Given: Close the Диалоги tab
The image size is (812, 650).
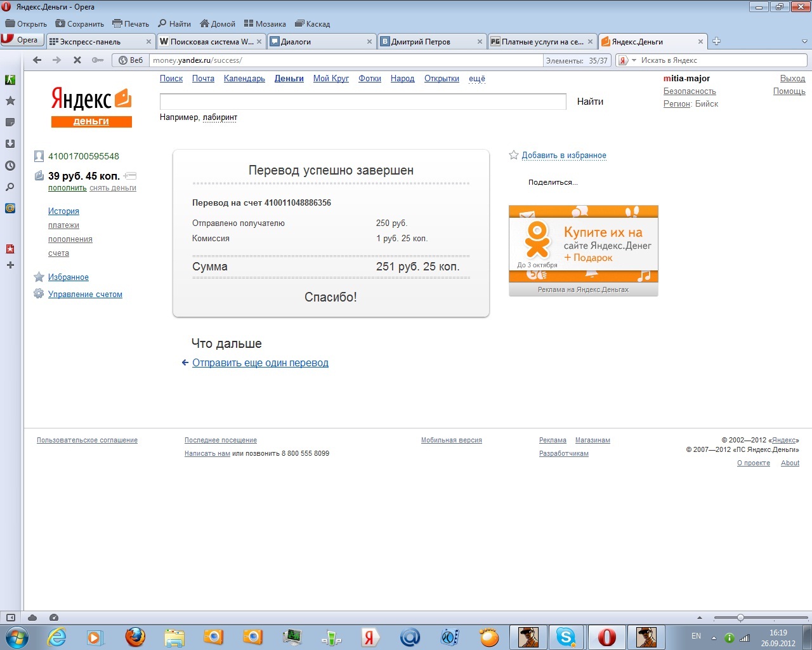Looking at the screenshot, I should [370, 42].
